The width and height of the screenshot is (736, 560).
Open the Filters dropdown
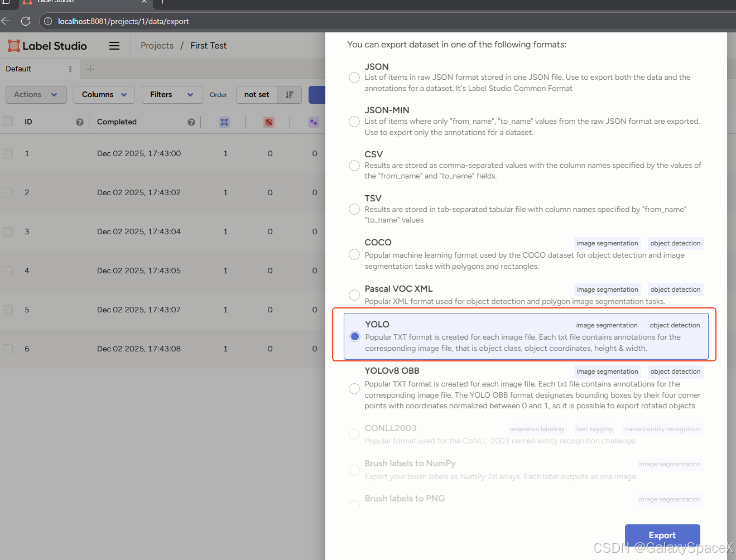click(172, 95)
